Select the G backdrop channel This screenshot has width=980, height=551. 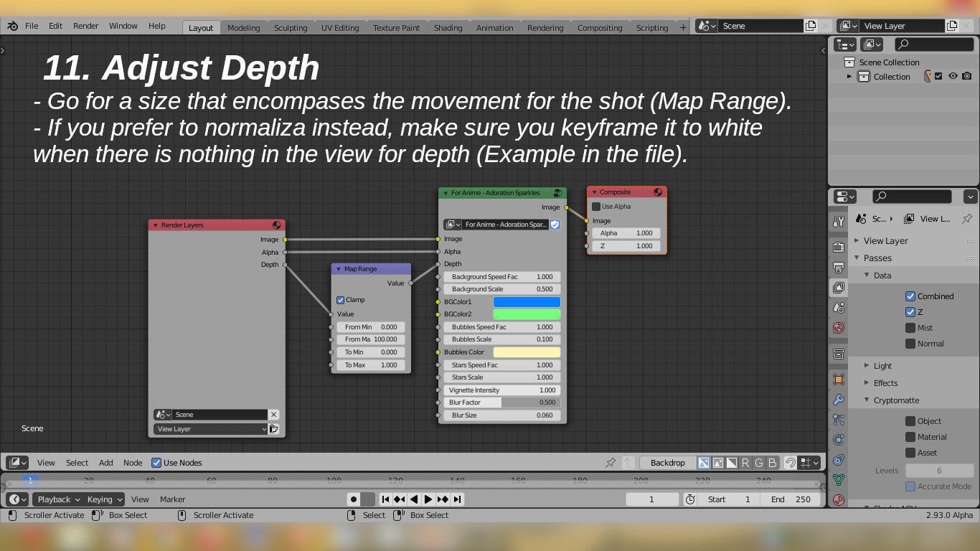click(758, 463)
